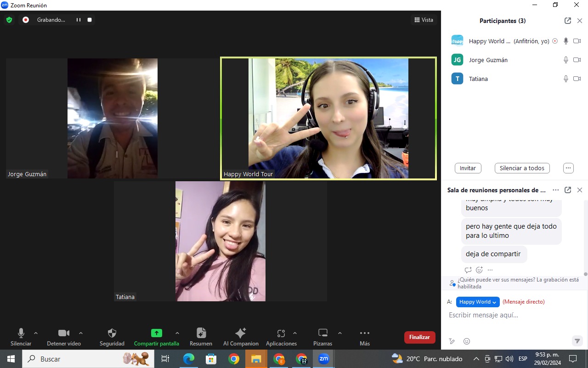Close the chat panel
Viewport: 588px width, 368px height.
(580, 190)
